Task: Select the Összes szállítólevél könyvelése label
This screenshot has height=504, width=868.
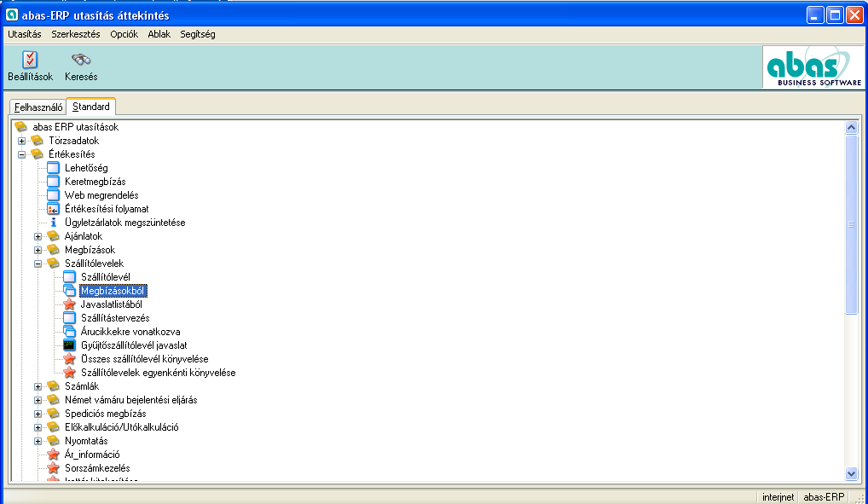Action: coord(144,359)
